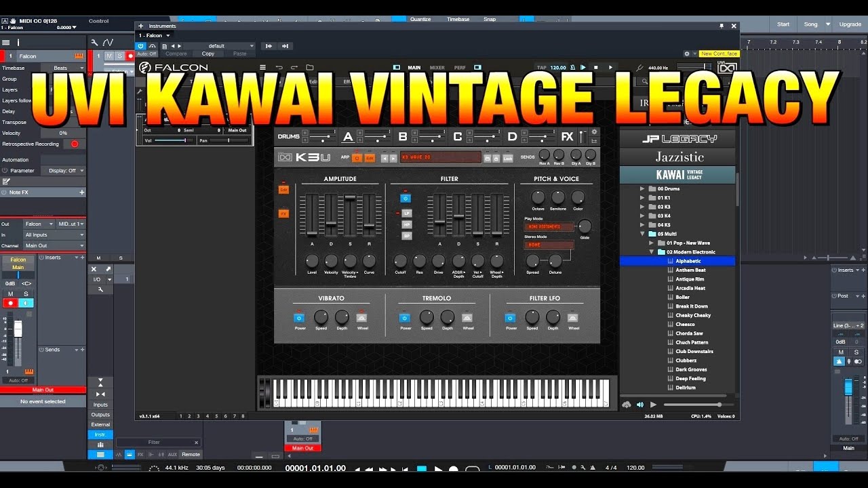This screenshot has width=868, height=488.
Task: Click the tuning fork icon
Action: (639, 68)
